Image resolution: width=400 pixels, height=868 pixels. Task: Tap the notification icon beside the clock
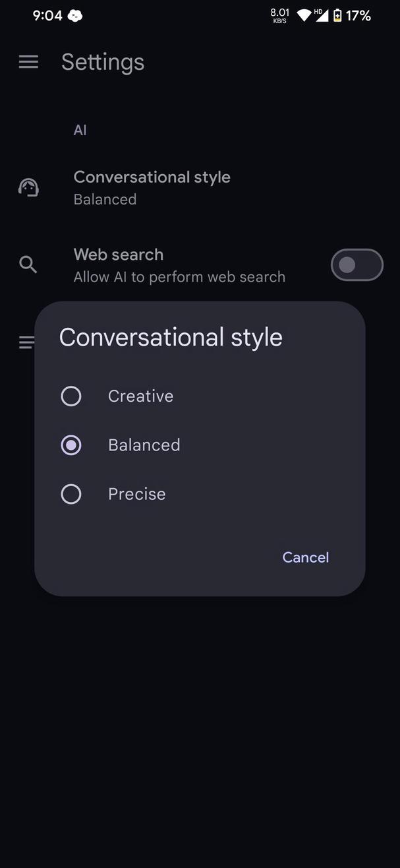pos(75,15)
